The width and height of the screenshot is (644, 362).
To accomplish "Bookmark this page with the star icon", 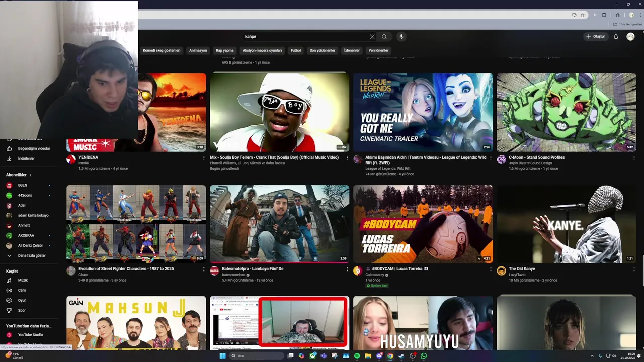I will click(x=583, y=15).
